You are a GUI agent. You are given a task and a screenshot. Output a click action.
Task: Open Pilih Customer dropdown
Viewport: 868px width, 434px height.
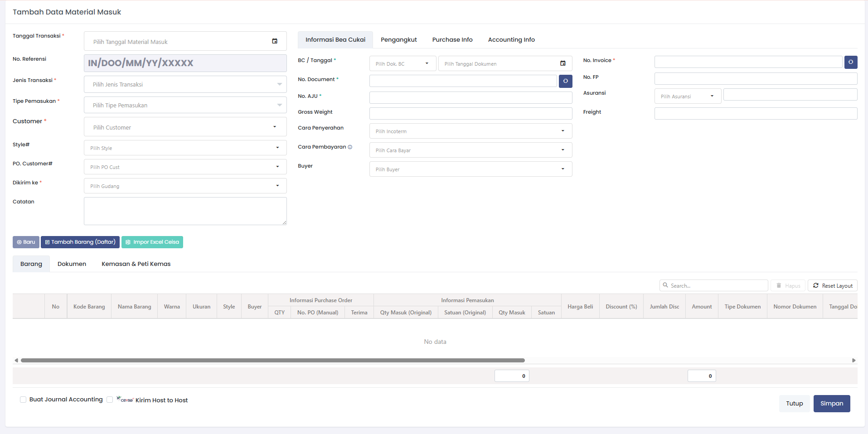(185, 127)
